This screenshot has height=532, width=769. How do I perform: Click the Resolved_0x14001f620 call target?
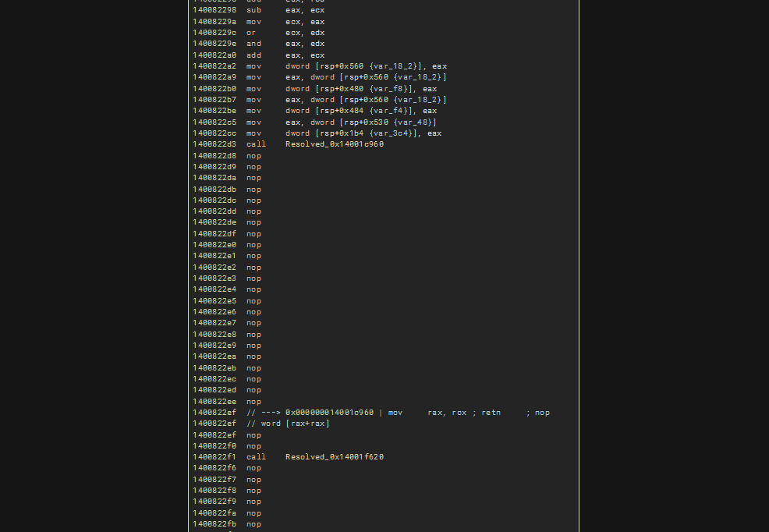pyautogui.click(x=334, y=457)
